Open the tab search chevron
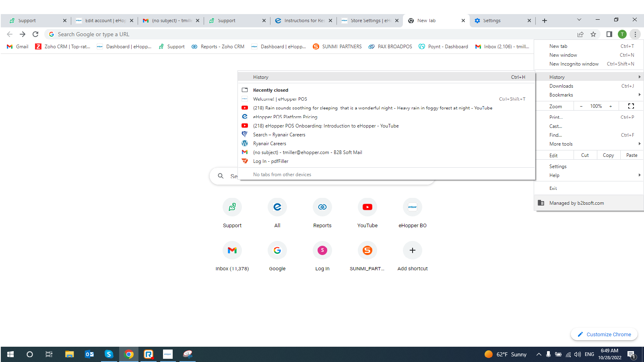Viewport: 644px width, 362px height. [579, 20]
